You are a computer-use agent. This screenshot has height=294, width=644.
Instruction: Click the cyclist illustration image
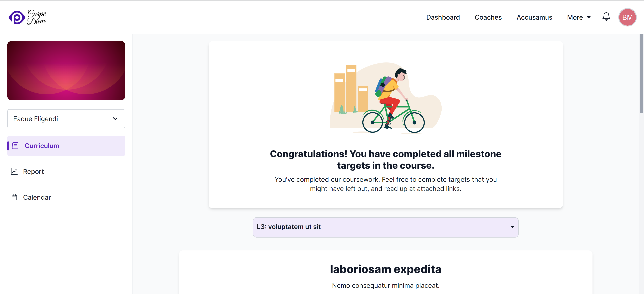tap(386, 99)
